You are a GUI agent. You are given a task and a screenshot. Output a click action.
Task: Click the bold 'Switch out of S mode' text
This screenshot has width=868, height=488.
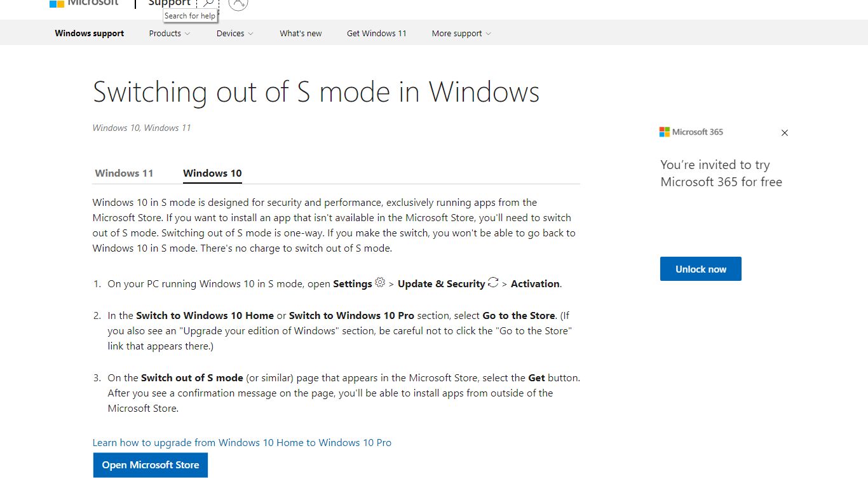click(x=192, y=378)
